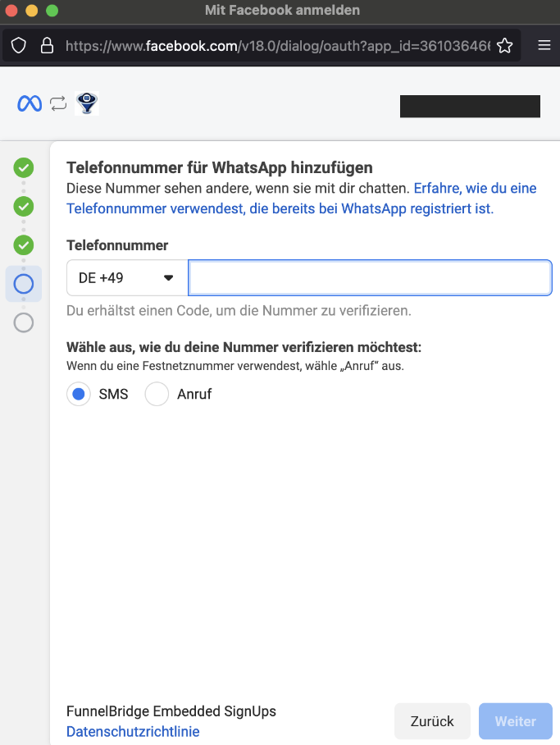Open the Datenschutzrichtlinie link
This screenshot has height=745, width=560.
tap(133, 732)
